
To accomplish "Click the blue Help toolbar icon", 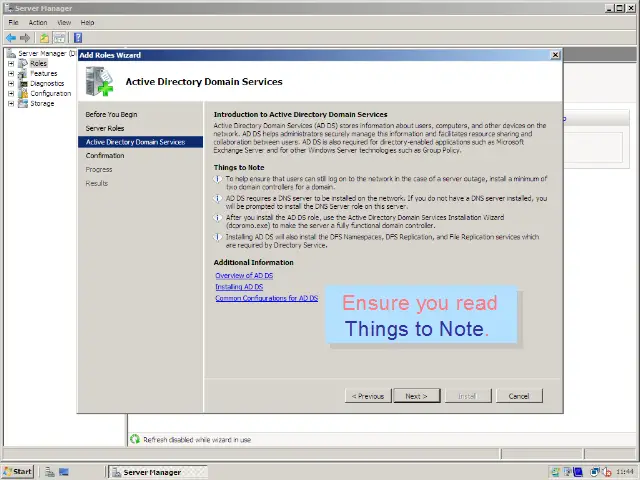I will click(78, 38).
